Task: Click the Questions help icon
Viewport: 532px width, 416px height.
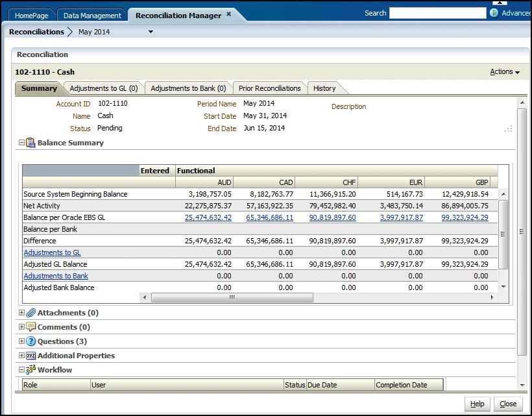Action: point(30,341)
